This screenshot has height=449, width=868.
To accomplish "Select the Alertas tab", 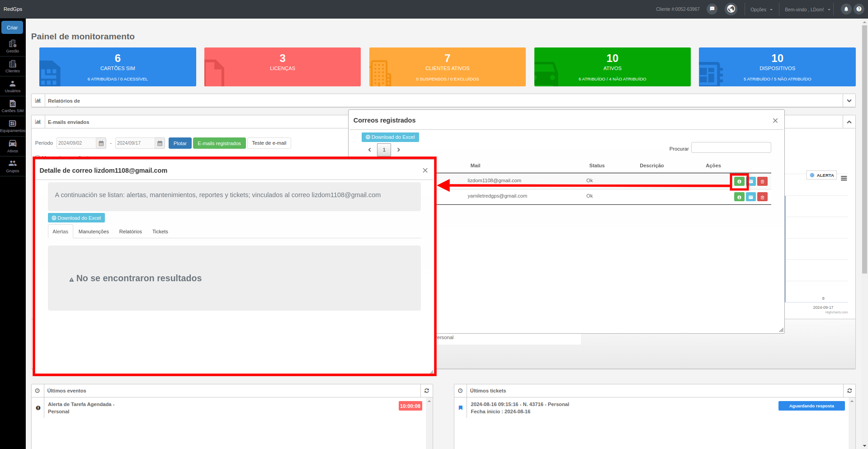I will 61,232.
